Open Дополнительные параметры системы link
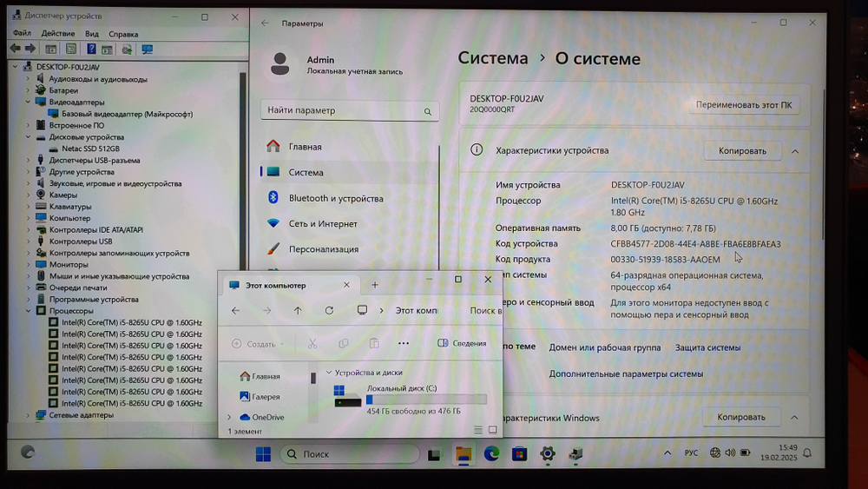The width and height of the screenshot is (868, 489). point(626,373)
